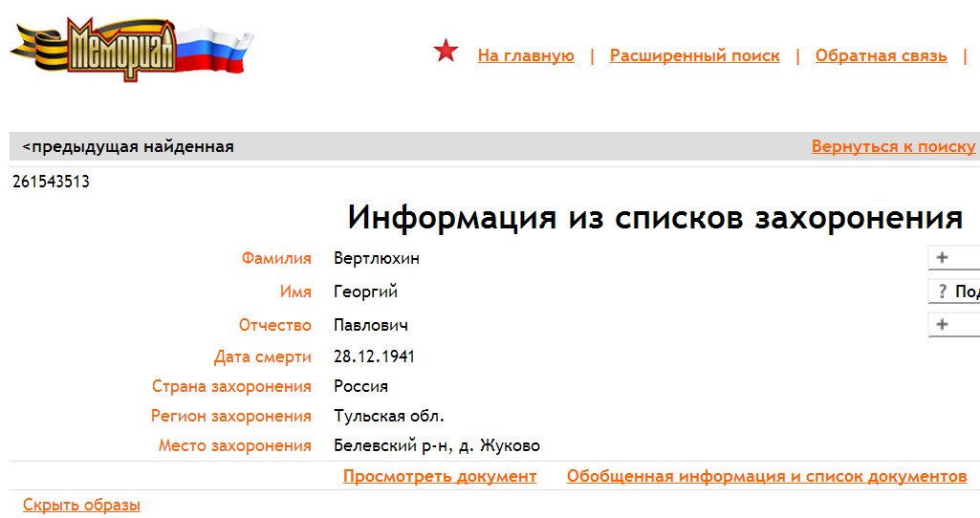Click the Мемориал logo with Russian flag
Viewport: 980px width, 518px height.
tap(129, 48)
